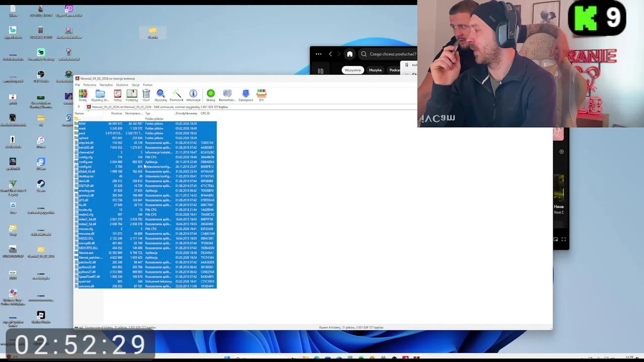Select the parent folder '..' row

coord(145,119)
